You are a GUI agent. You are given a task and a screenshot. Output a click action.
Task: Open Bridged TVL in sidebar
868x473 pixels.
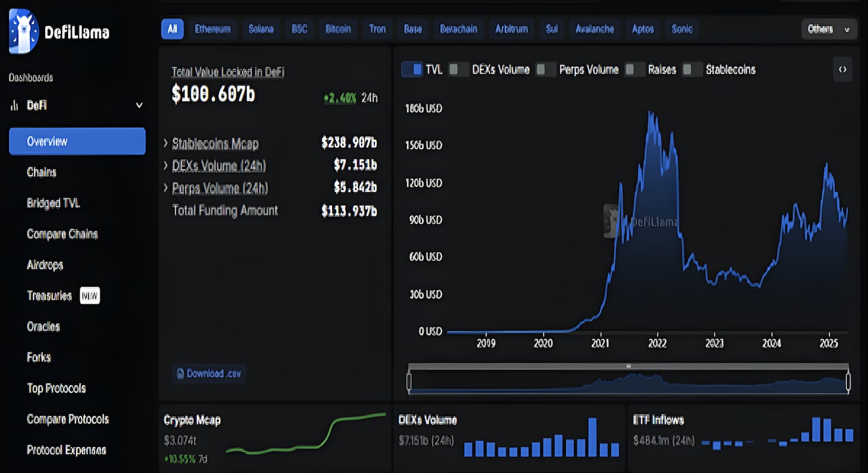click(54, 203)
